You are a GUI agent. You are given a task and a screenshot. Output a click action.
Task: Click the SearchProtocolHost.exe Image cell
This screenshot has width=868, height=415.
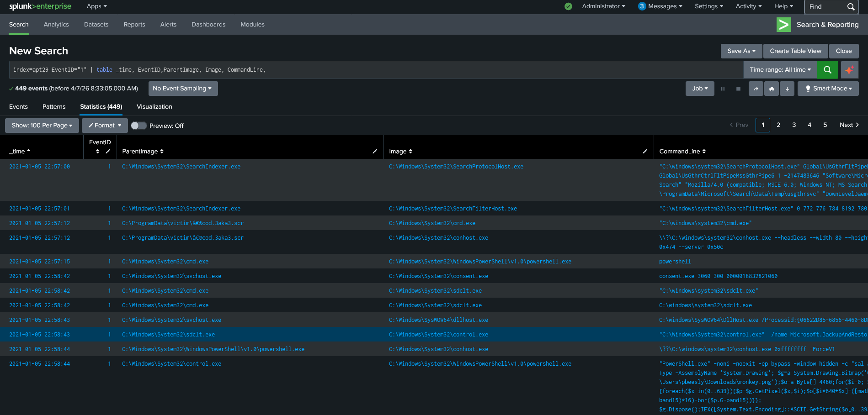pyautogui.click(x=456, y=167)
